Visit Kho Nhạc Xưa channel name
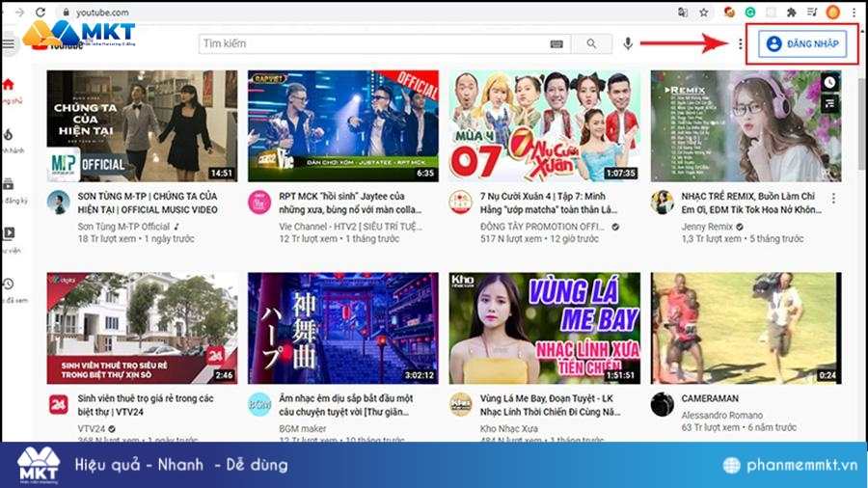 (508, 429)
